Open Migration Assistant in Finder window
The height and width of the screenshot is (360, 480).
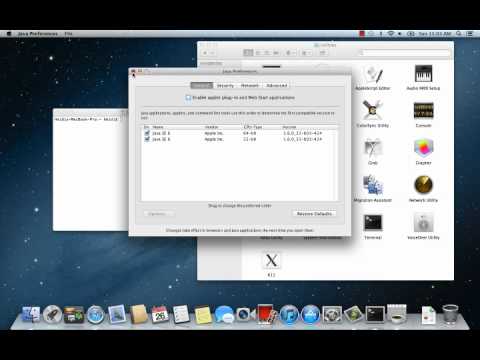point(373,189)
